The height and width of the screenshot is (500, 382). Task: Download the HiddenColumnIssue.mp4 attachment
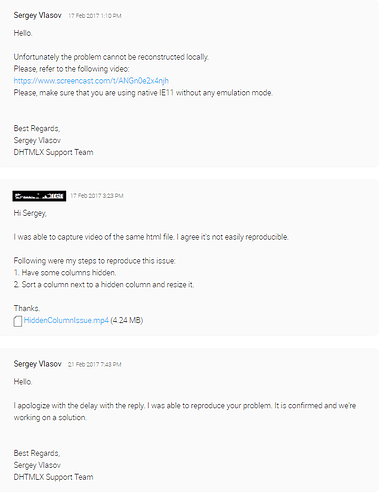pyautogui.click(x=66, y=320)
